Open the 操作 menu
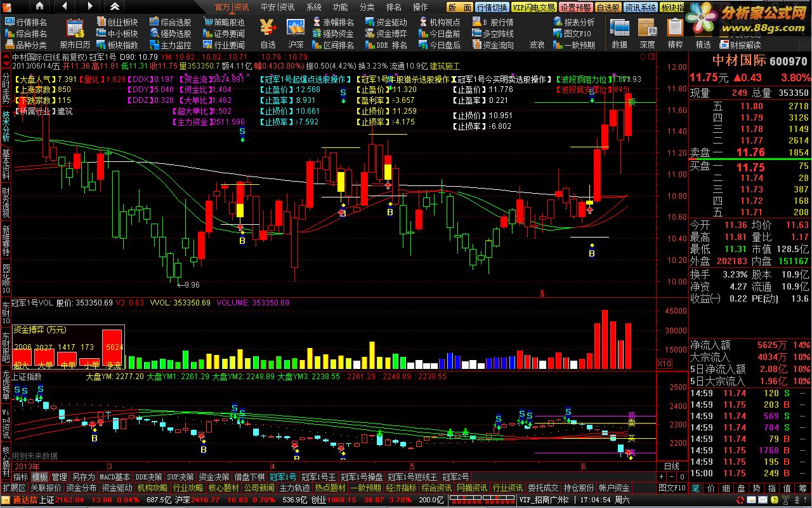The width and height of the screenshot is (812, 508). pos(420,7)
